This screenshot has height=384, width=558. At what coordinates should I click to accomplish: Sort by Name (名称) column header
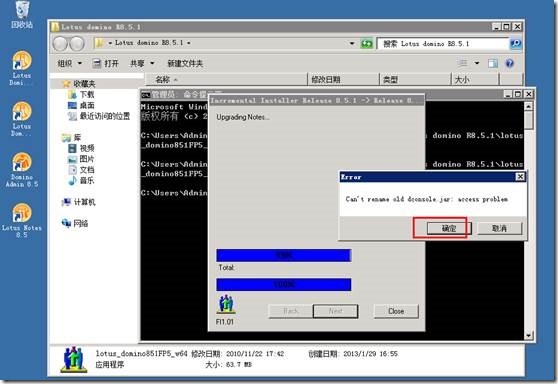coord(226,79)
